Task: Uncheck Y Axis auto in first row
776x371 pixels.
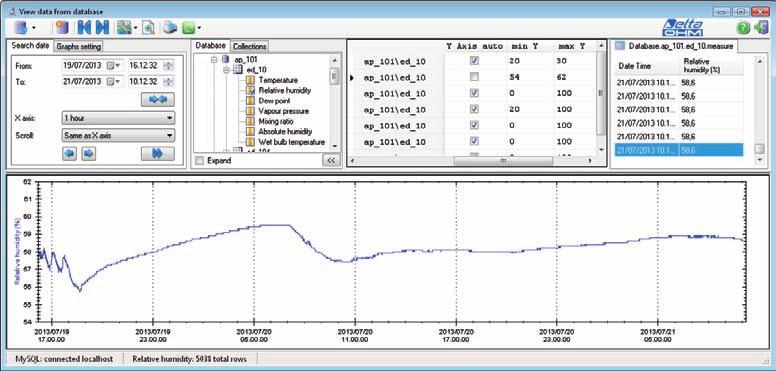Action: [x=474, y=61]
